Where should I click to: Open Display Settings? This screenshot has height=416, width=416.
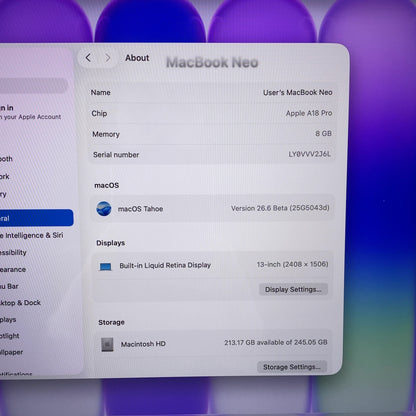coord(293,289)
